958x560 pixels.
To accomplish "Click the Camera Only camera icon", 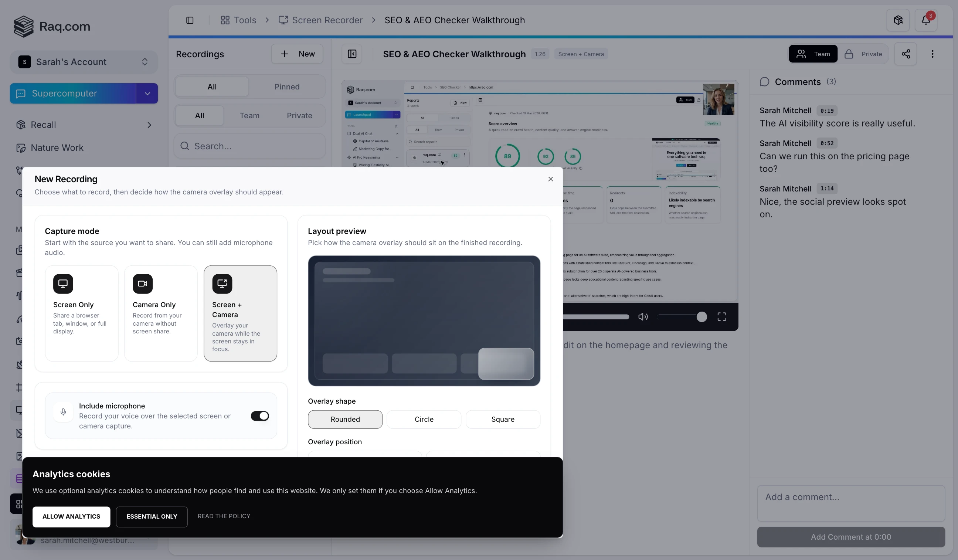I will tap(143, 284).
